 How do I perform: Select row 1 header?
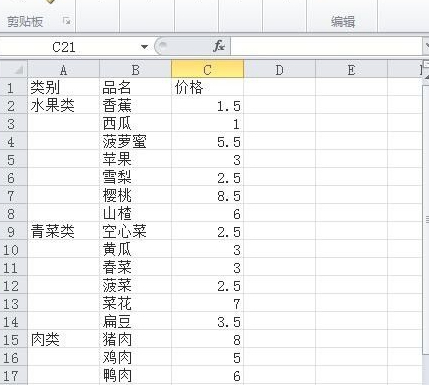[x=13, y=88]
